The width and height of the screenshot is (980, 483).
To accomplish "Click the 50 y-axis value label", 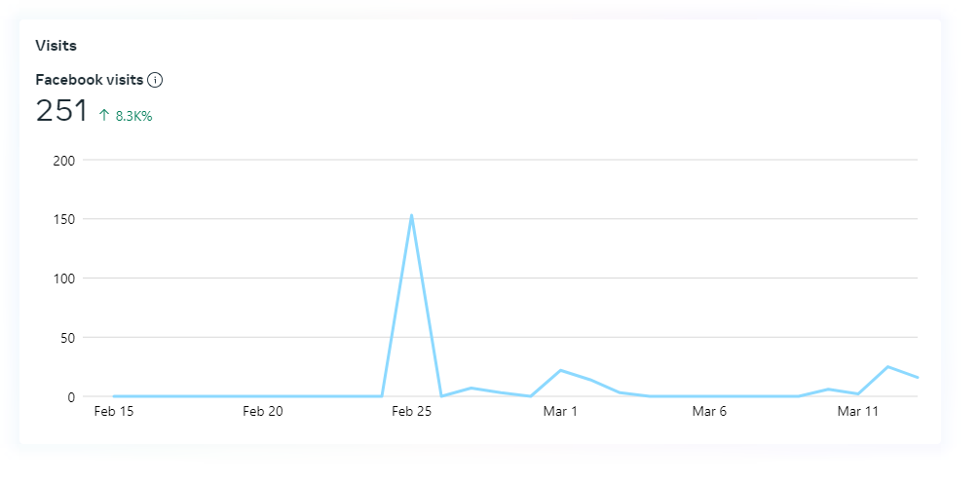I will pos(68,338).
